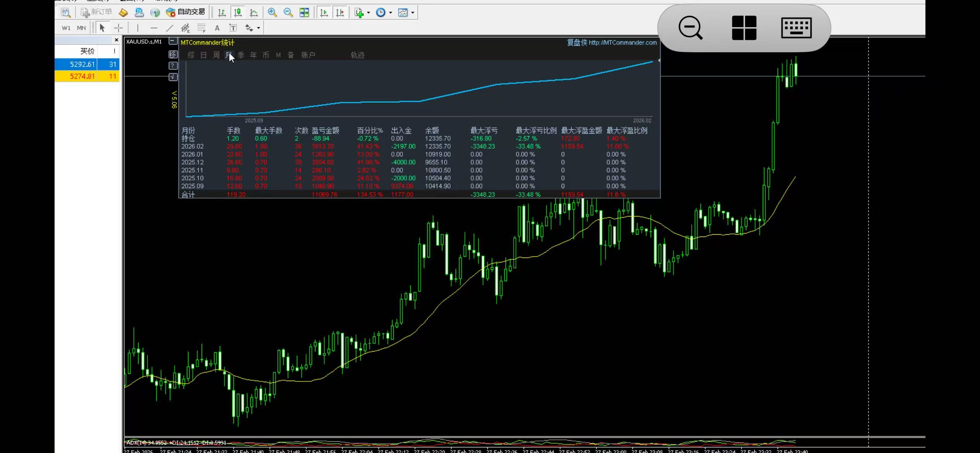Switch to the 账户 account tab
The width and height of the screenshot is (980, 453).
tap(308, 55)
